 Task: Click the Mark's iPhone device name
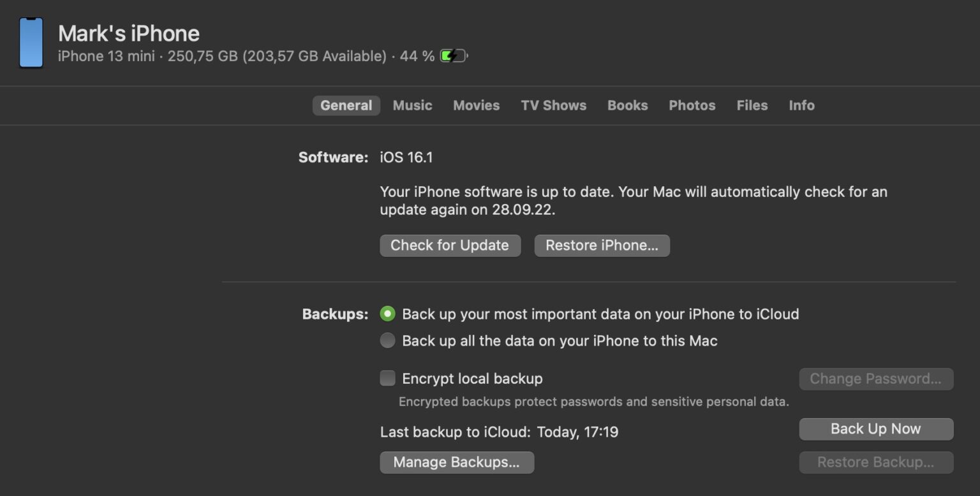tap(128, 33)
